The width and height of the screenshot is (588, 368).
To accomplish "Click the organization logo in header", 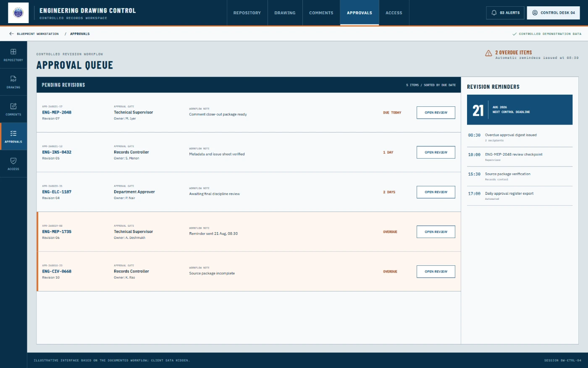I will (x=18, y=13).
